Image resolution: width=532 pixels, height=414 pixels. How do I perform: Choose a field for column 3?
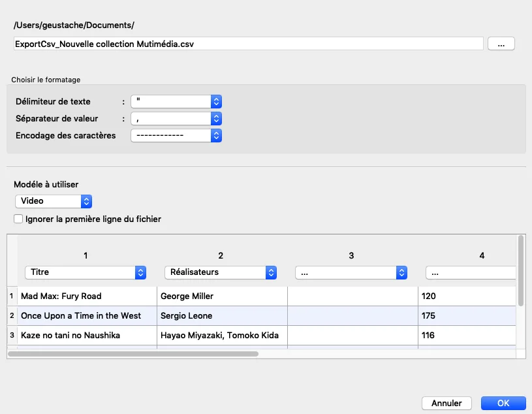[x=351, y=272]
